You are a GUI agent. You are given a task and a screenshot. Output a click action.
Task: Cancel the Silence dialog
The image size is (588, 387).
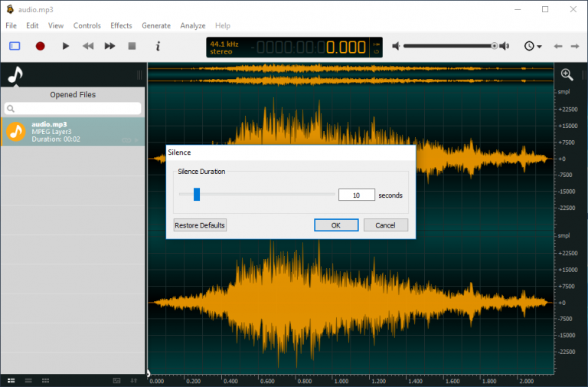[386, 225]
